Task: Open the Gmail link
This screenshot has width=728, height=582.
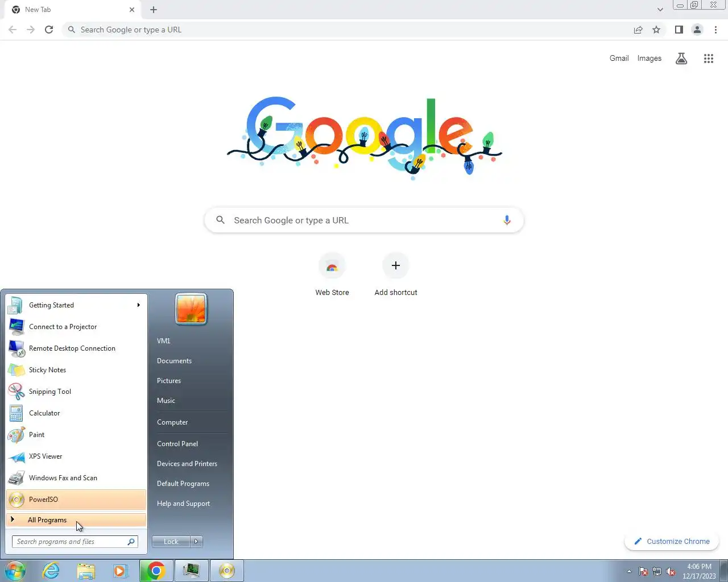Action: pos(619,58)
